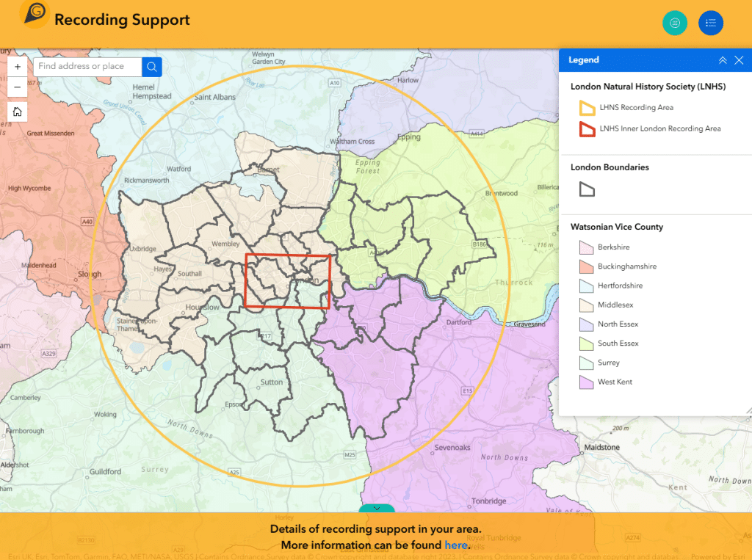The image size is (752, 560).
Task: Click the Wembley map label
Action: tap(225, 244)
